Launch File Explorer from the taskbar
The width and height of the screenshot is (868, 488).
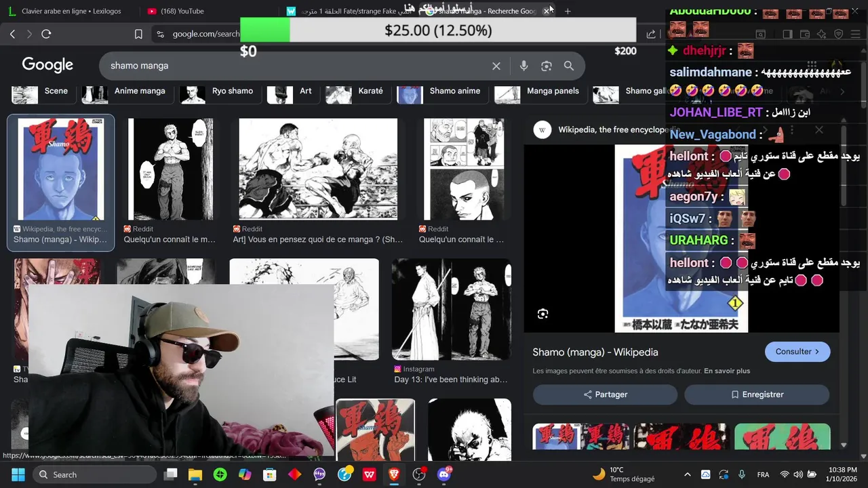click(x=195, y=474)
